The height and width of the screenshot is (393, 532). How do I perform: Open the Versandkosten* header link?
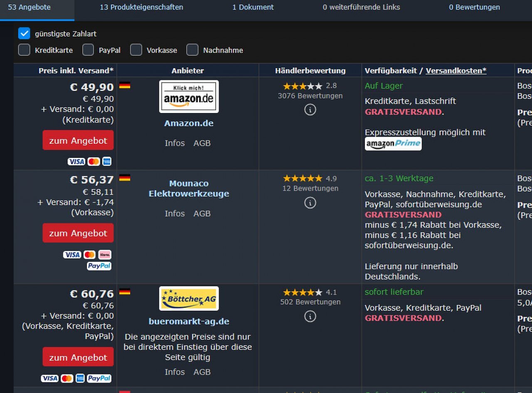point(456,71)
